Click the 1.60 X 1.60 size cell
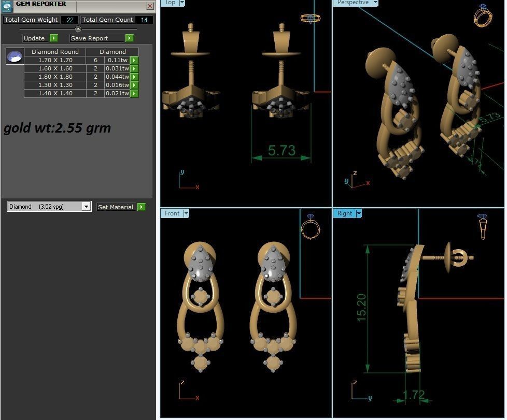The width and height of the screenshot is (507, 420). [55, 68]
